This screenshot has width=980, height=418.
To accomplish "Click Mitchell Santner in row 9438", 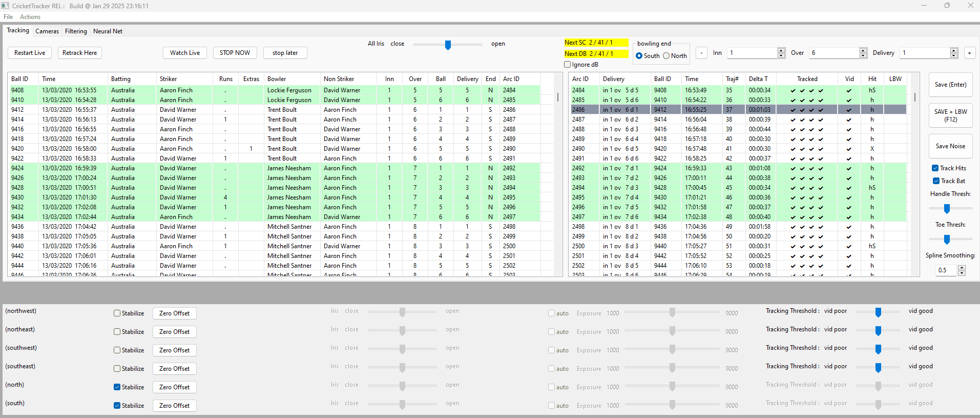I will coord(289,236).
